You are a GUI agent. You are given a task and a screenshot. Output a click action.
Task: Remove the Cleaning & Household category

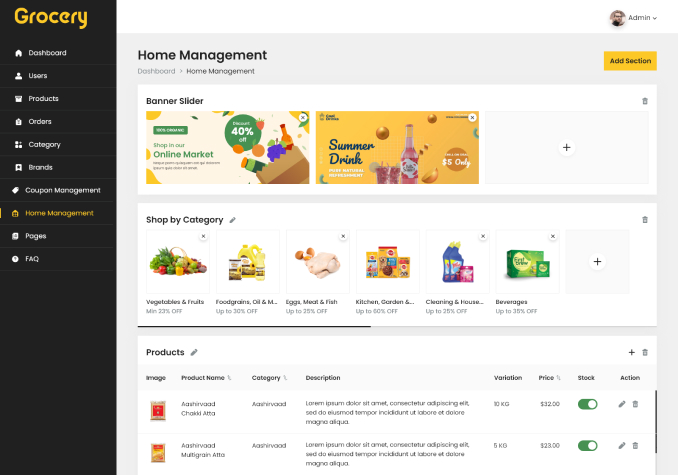(483, 236)
